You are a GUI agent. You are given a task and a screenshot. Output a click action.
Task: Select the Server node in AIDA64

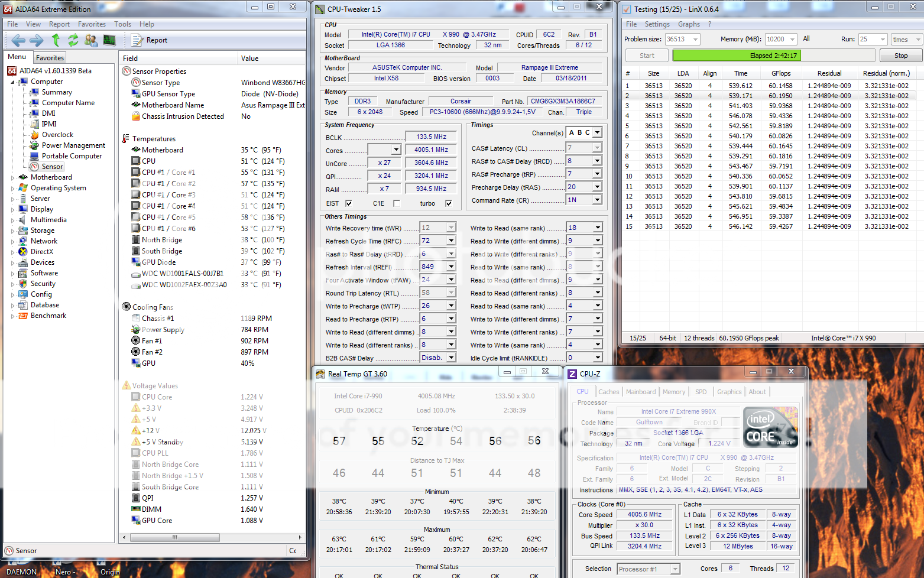point(40,199)
